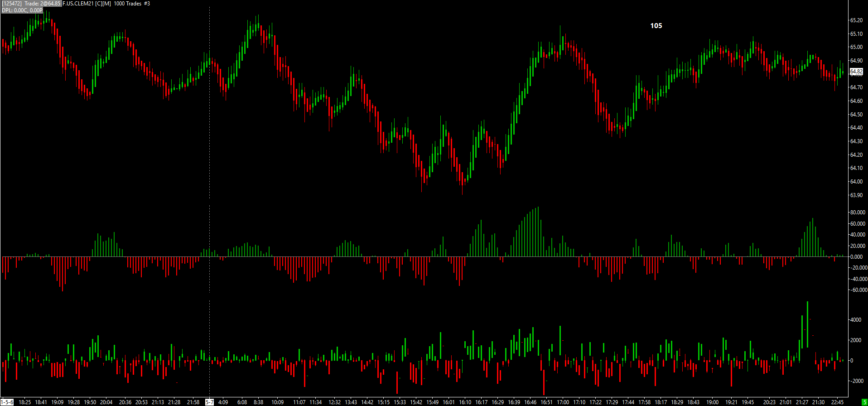Click the 60.000 study scale label
The width and height of the screenshot is (868, 406).
coord(858,224)
